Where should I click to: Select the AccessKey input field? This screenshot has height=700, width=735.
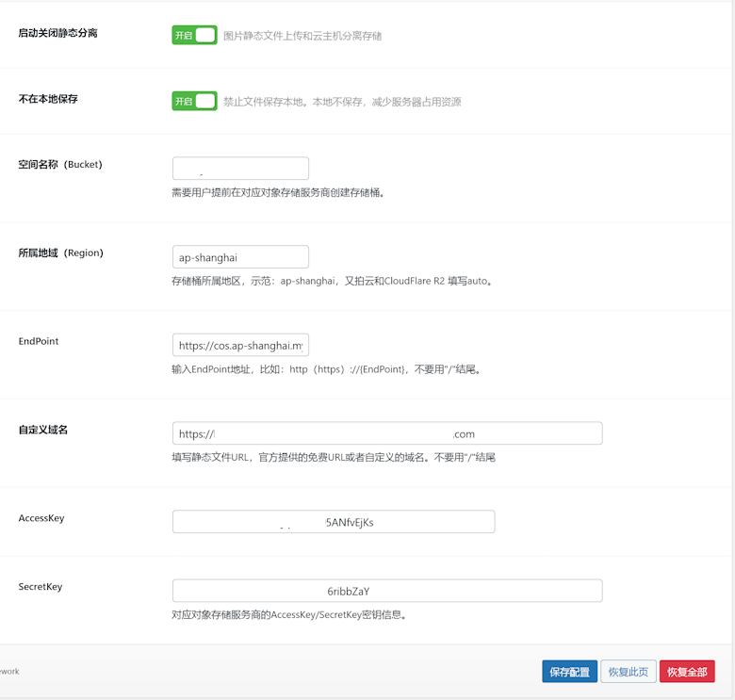pyautogui.click(x=334, y=522)
